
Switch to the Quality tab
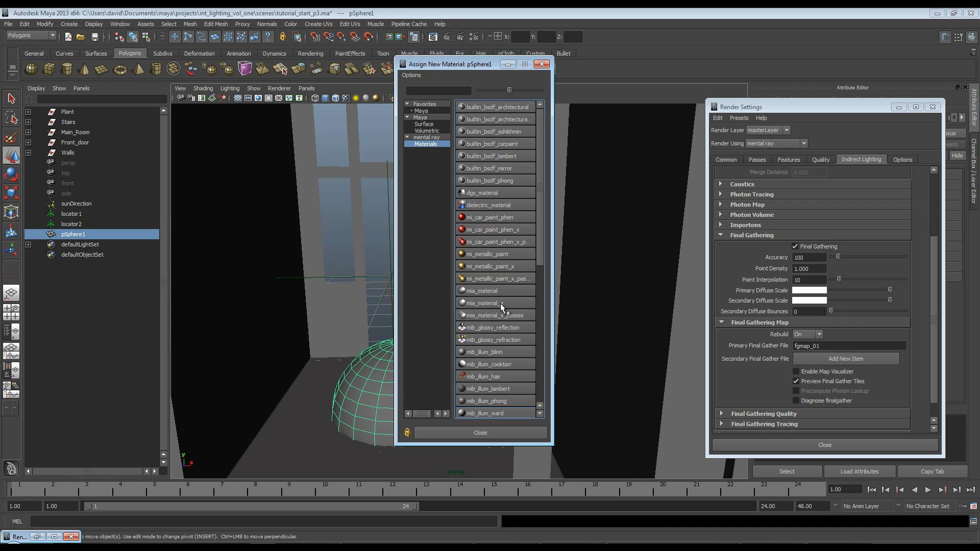(820, 160)
